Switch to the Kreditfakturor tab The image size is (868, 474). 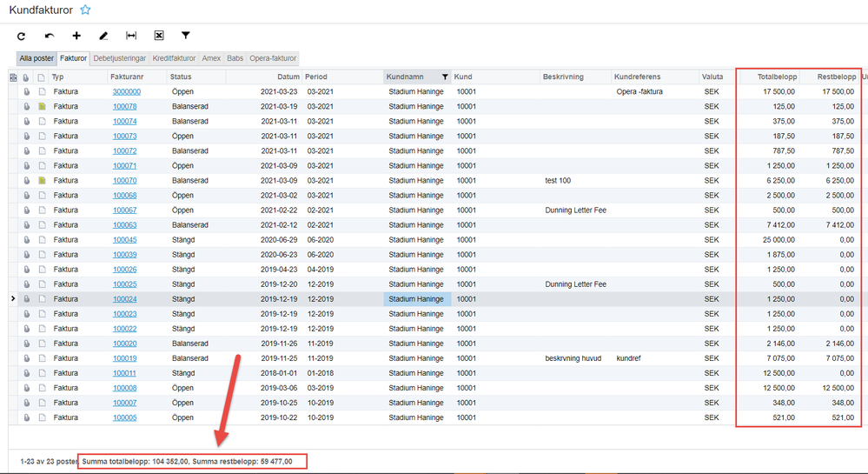(174, 58)
